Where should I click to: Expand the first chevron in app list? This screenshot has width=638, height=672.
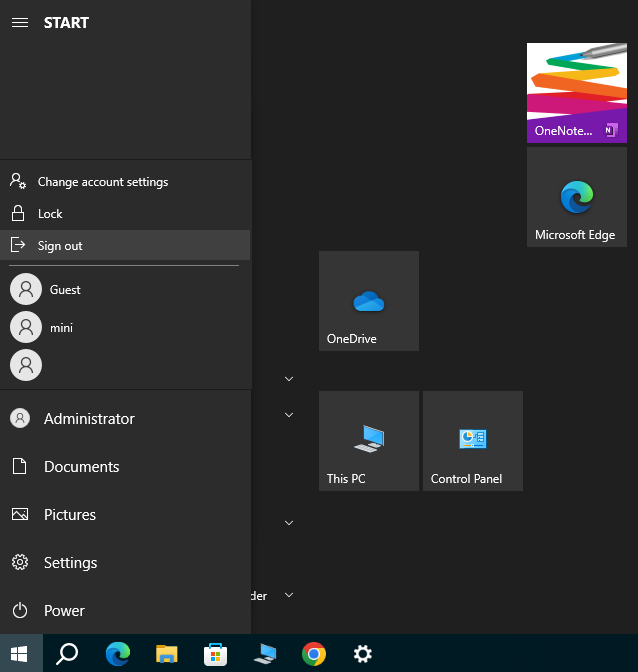289,379
